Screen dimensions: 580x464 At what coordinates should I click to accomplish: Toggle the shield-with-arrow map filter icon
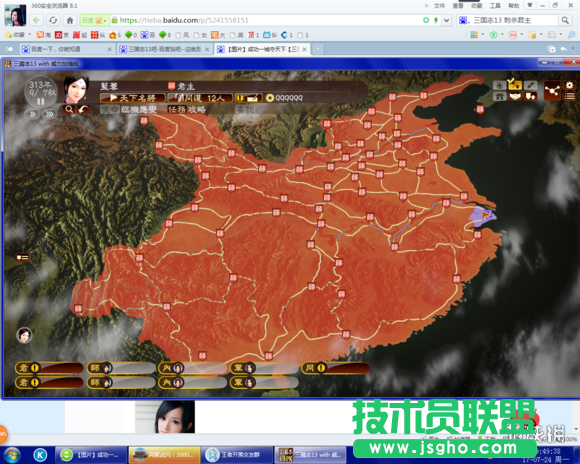[530, 97]
